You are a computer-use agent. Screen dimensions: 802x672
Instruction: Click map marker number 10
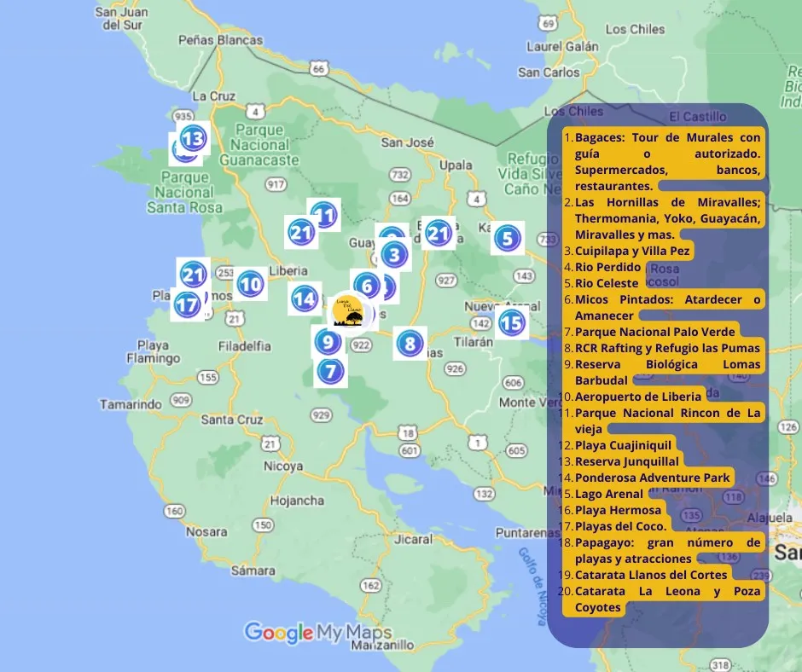pos(251,284)
